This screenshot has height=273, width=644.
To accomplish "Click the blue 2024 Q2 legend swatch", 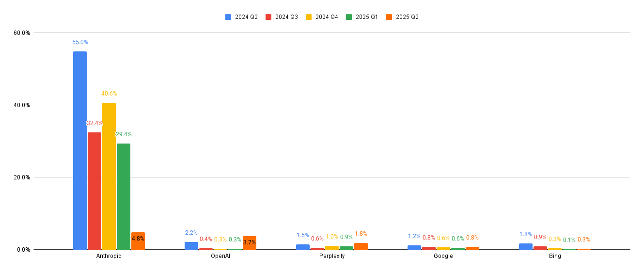I will pos(228,17).
